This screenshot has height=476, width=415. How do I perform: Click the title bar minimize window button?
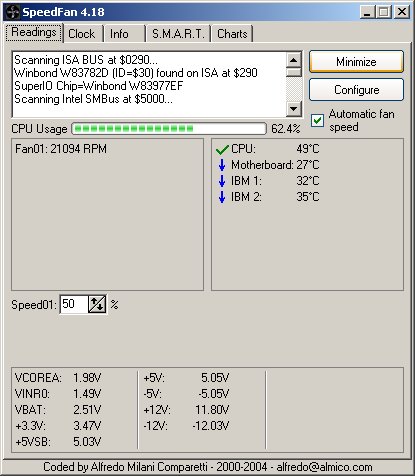[368, 12]
